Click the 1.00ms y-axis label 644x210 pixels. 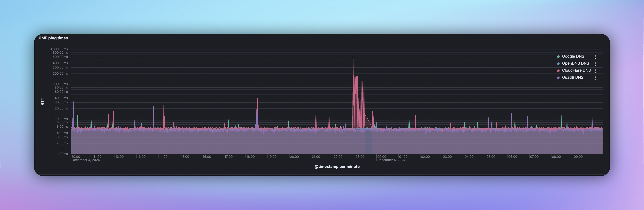pyautogui.click(x=62, y=154)
